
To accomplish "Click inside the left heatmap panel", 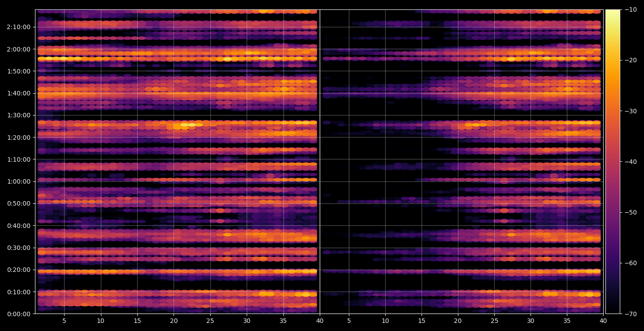I will pyautogui.click(x=177, y=162).
